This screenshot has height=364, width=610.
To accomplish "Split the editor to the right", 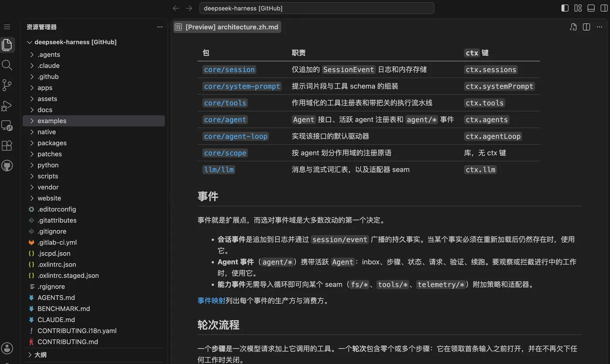I will point(586,27).
